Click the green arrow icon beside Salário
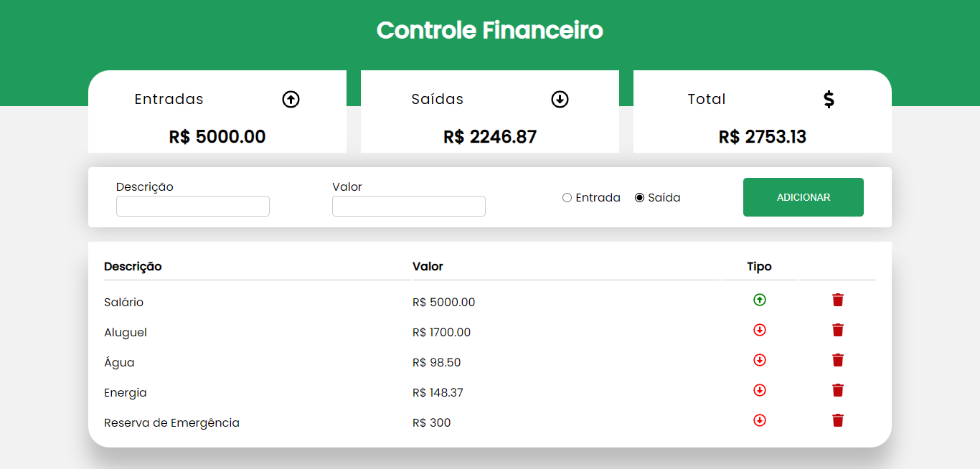Image resolution: width=980 pixels, height=469 pixels. coord(759,300)
